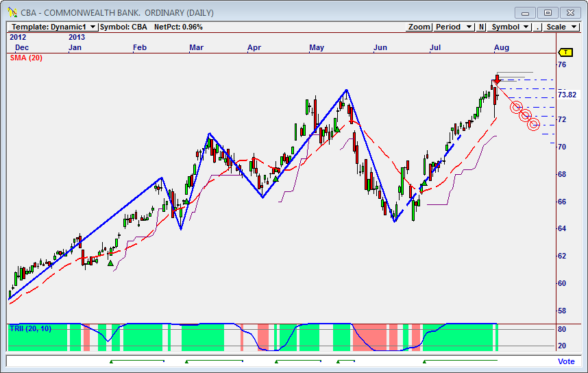Click the Mar month label
The height and width of the screenshot is (373, 588).
tap(197, 48)
